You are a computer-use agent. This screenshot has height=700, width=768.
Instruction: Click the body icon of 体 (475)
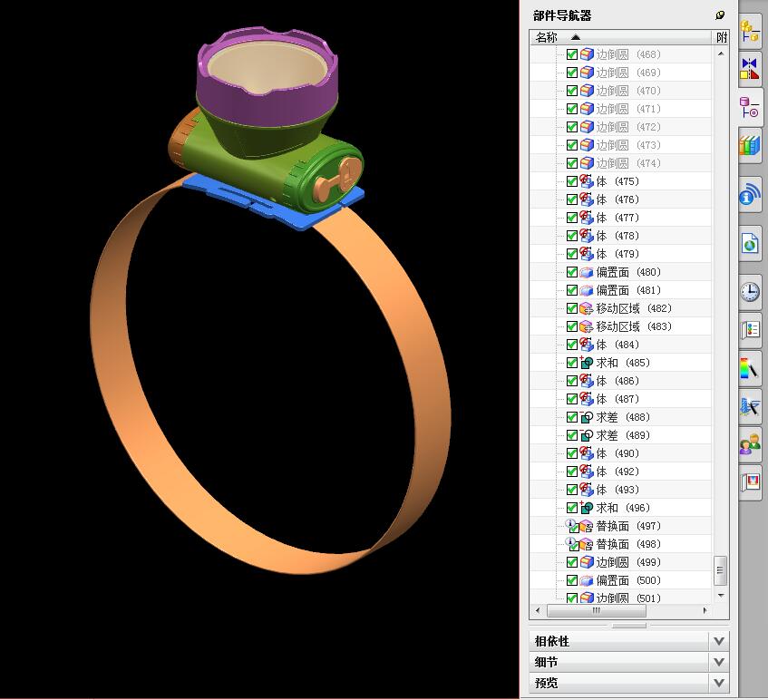[587, 181]
